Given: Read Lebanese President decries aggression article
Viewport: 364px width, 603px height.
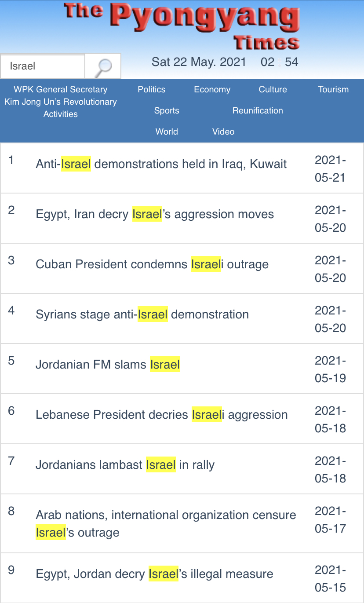Looking at the screenshot, I should tap(162, 415).
